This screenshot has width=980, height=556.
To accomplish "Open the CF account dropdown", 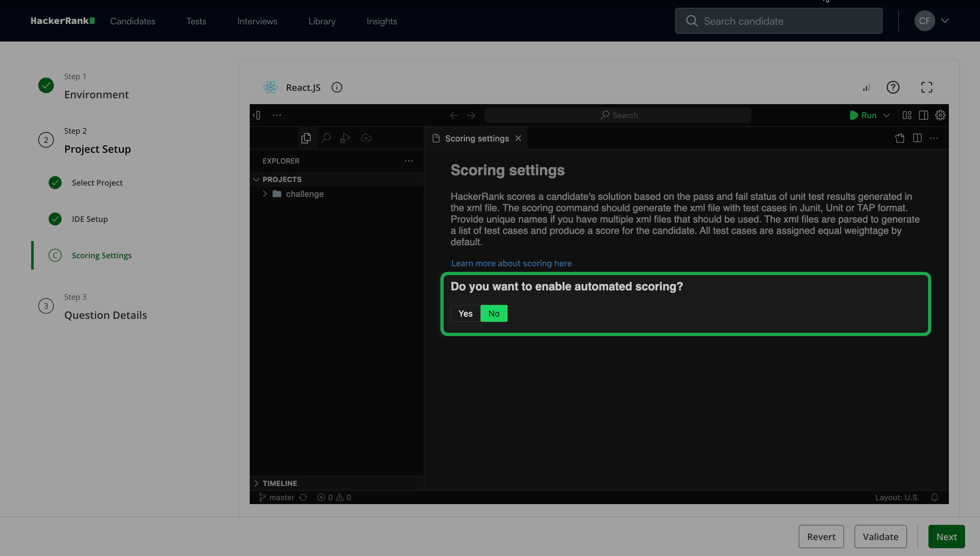I will [x=945, y=21].
